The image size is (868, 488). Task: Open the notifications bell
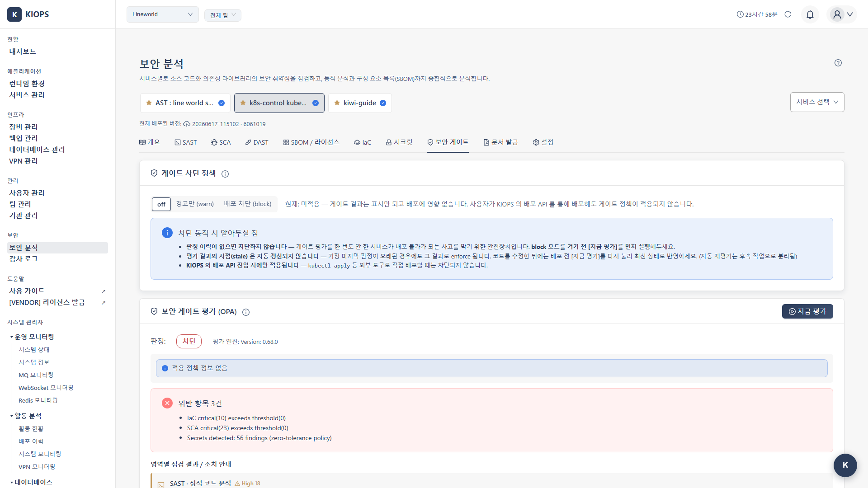click(x=810, y=14)
